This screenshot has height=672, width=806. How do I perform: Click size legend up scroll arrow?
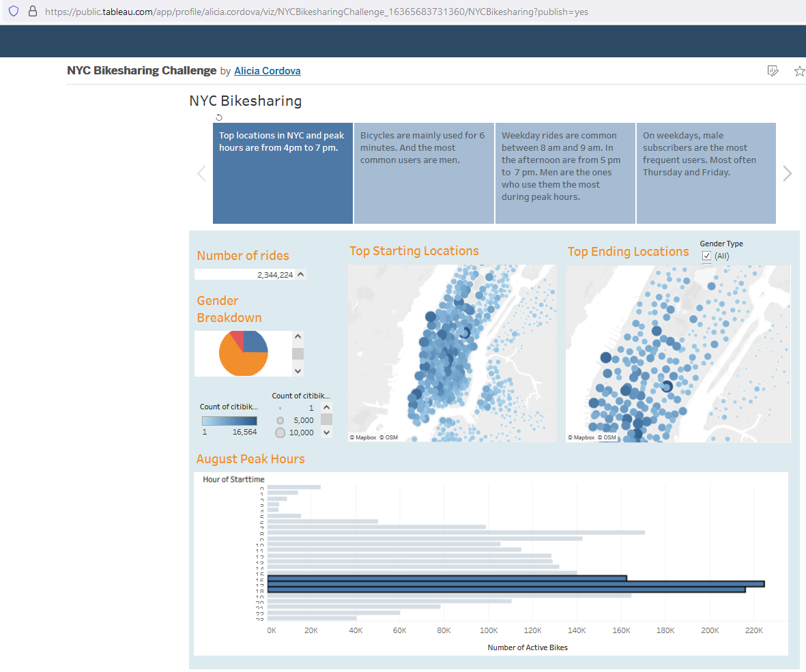326,407
